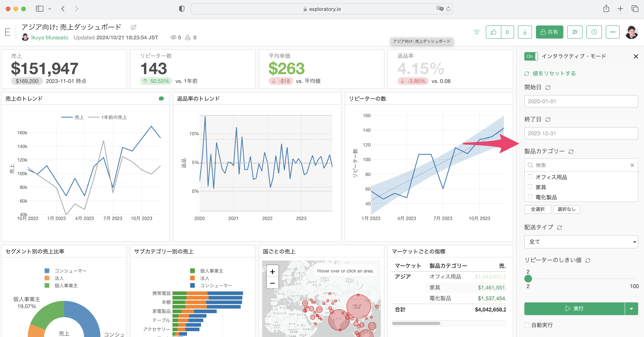Open the three-dots more options button
The width and height of the screenshot is (644, 337).
612,32
